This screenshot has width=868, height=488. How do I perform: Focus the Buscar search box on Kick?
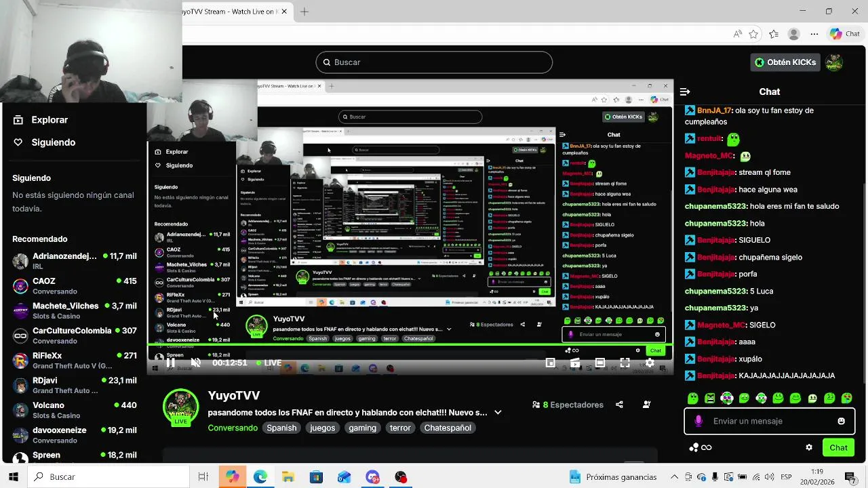[434, 62]
